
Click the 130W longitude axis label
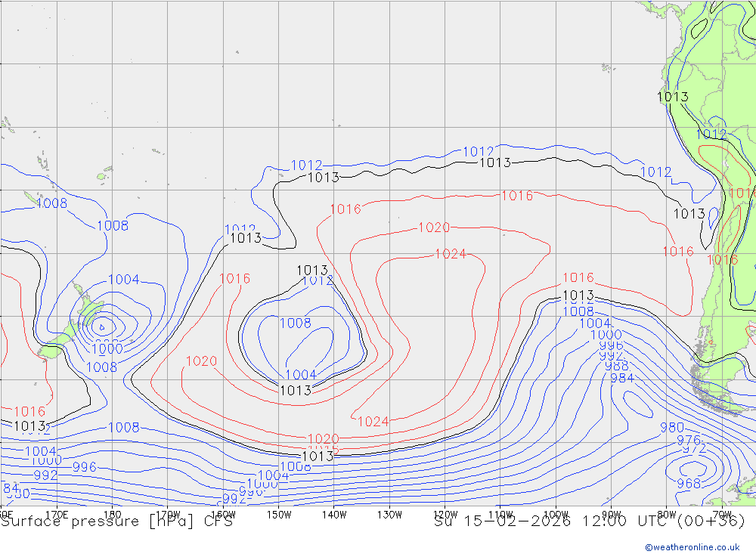pos(389,515)
